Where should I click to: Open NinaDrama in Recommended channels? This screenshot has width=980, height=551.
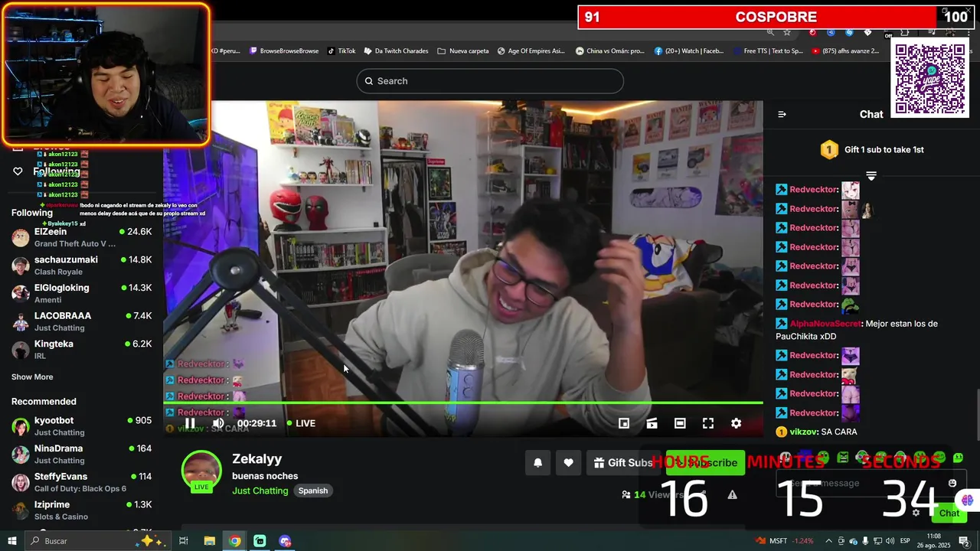click(x=81, y=455)
